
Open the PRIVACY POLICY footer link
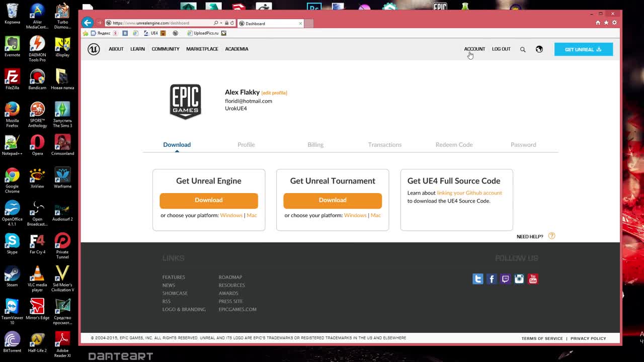click(x=588, y=339)
